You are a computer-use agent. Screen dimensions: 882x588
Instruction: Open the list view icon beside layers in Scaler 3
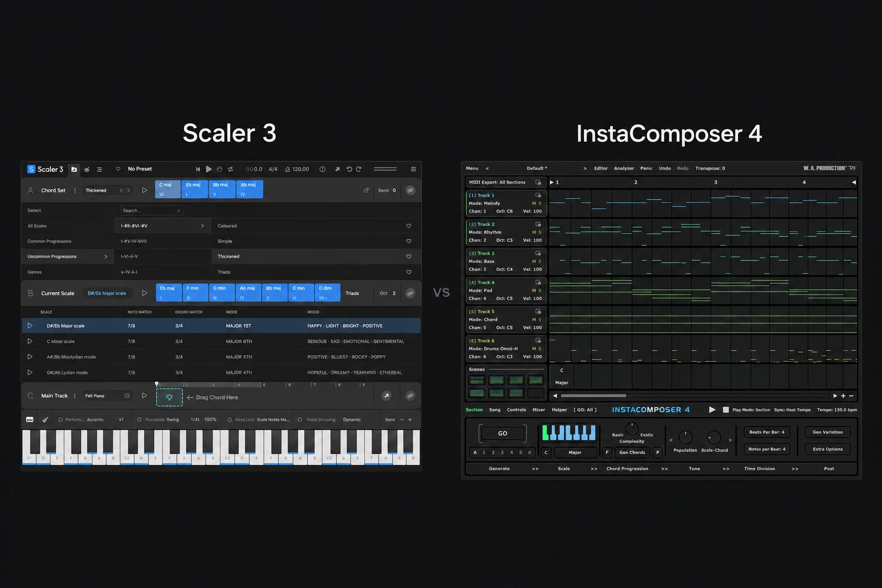click(99, 169)
